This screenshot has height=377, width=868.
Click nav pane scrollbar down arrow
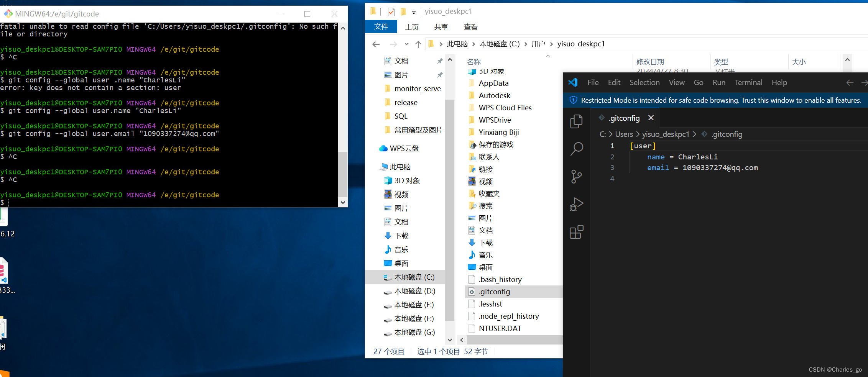point(450,340)
